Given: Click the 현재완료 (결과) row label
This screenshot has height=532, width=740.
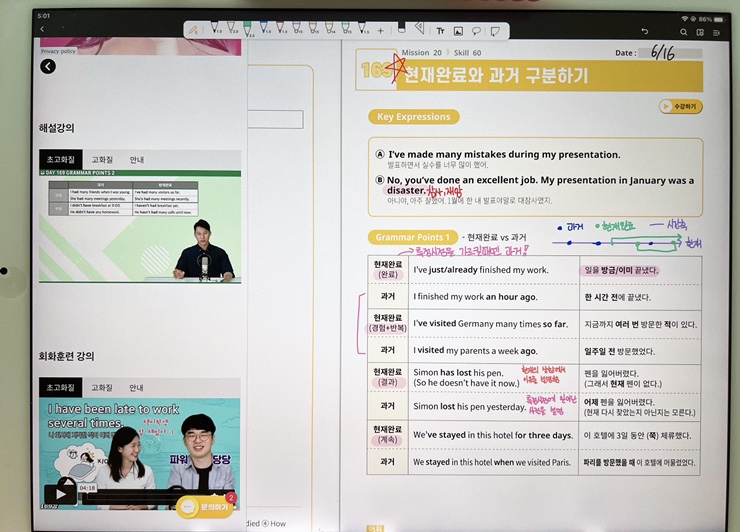Looking at the screenshot, I should point(388,377).
